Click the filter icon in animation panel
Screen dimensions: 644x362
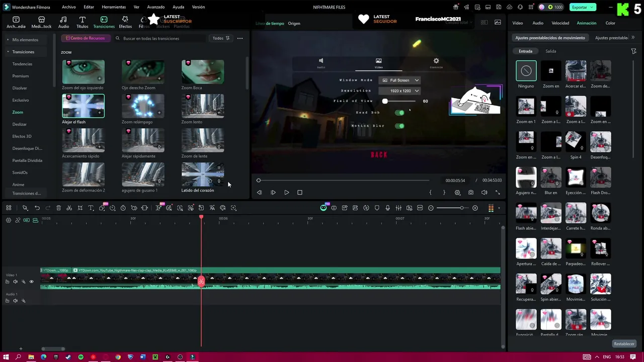coord(634,51)
